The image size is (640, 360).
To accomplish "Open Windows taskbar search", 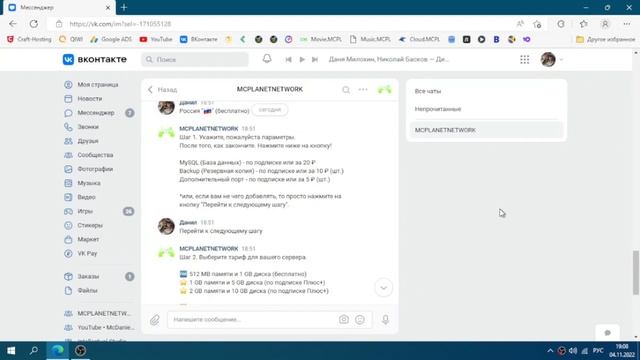I will coord(34,351).
